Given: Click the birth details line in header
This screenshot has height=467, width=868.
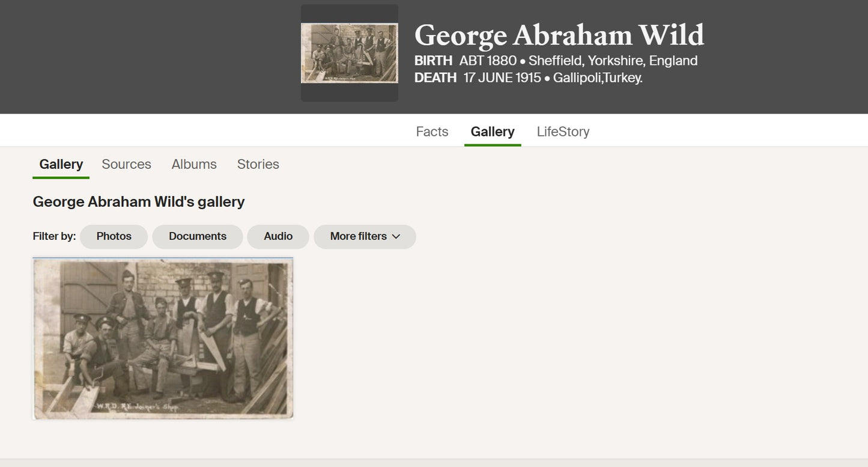Looking at the screenshot, I should coord(556,61).
